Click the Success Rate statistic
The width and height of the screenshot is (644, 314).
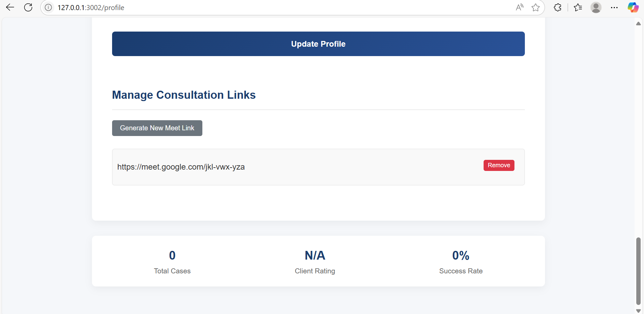(x=461, y=262)
